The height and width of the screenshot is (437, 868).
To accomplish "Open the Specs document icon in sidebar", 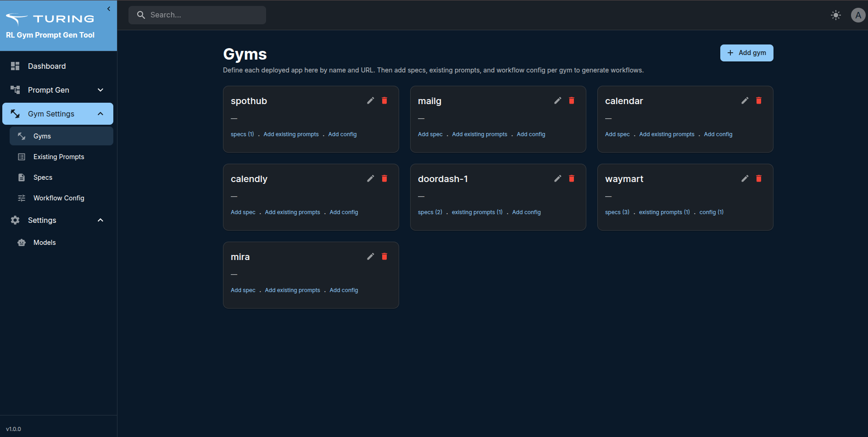I will click(x=22, y=177).
